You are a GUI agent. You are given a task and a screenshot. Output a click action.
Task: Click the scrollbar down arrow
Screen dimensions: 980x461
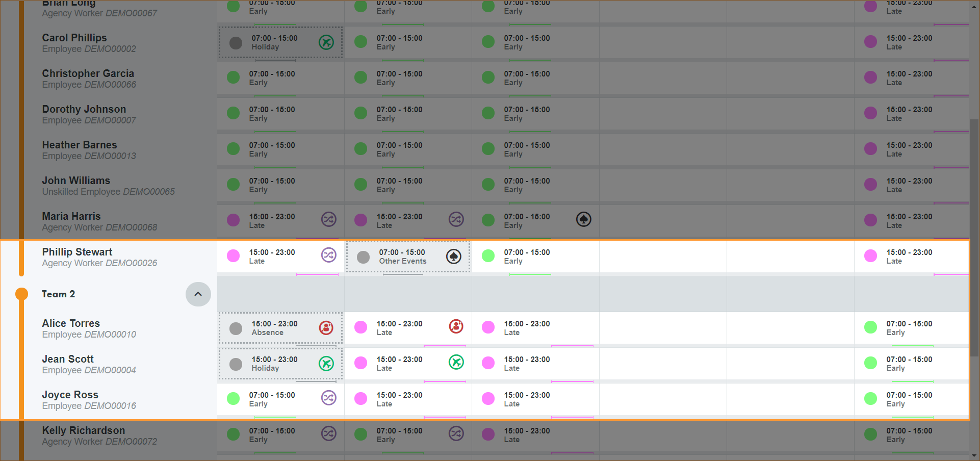click(x=974, y=456)
